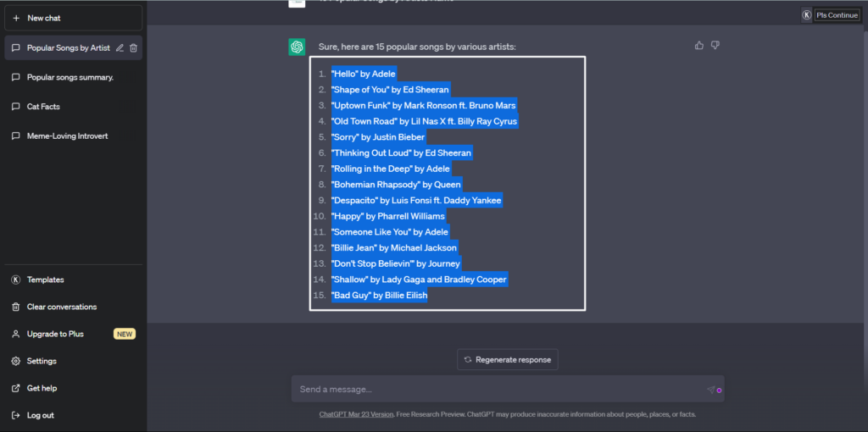Rename the Popular Songs by Artist chat with the pencil icon

pos(120,48)
